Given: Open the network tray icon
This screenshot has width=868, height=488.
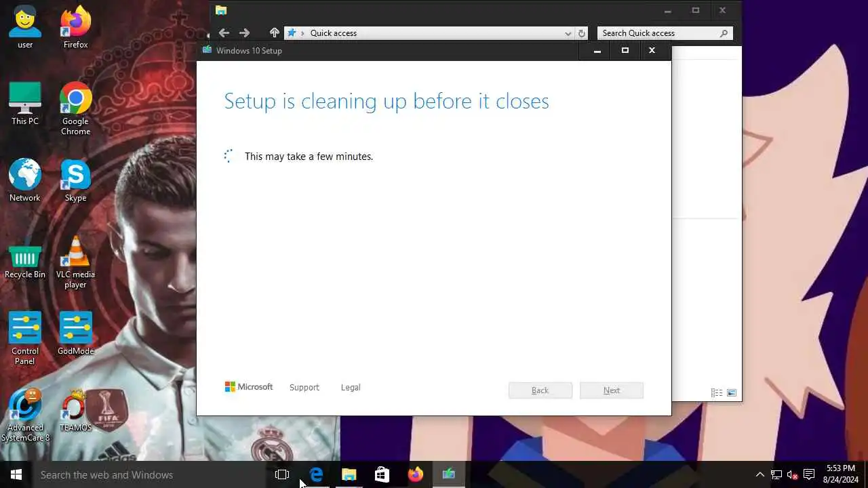Looking at the screenshot, I should [x=776, y=474].
